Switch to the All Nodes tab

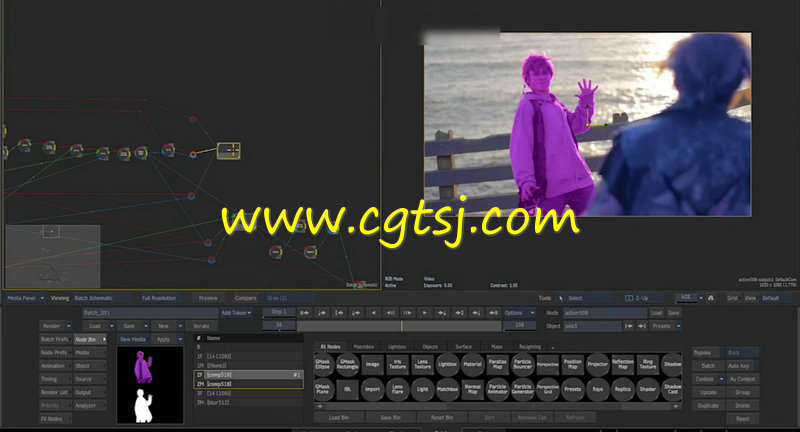(x=330, y=347)
